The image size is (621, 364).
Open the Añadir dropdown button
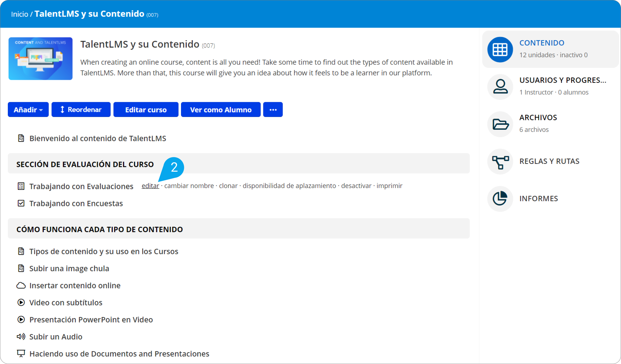28,109
